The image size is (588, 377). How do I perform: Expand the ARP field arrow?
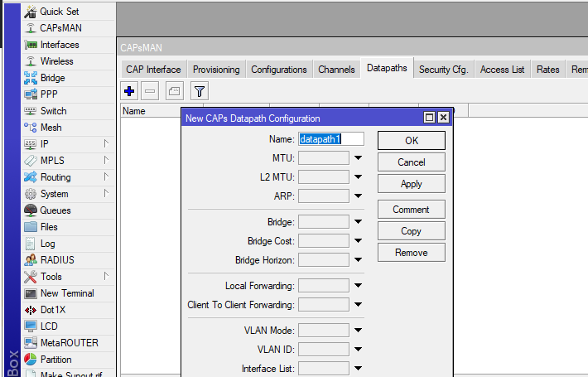[358, 196]
